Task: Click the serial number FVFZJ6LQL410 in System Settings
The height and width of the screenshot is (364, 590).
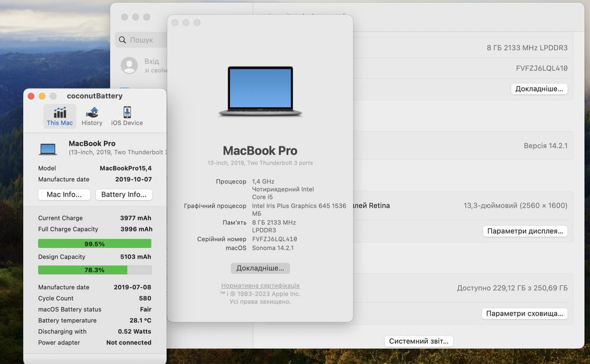Action: [542, 68]
